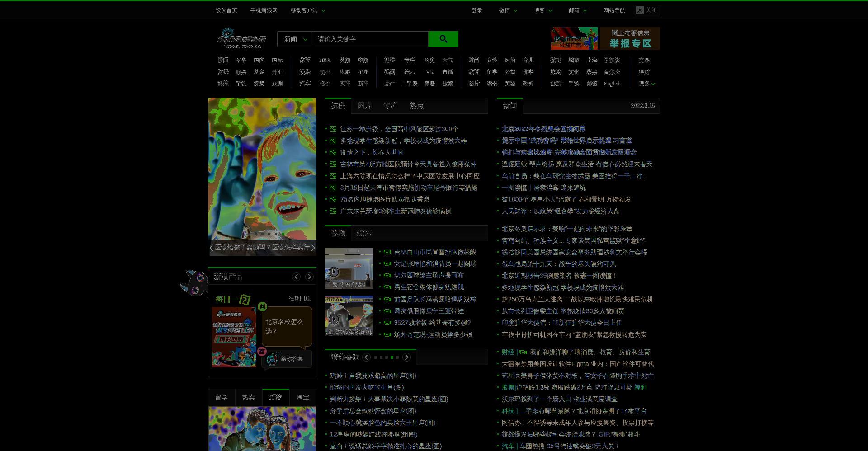Click video icon before 网友偶遇谢贝宁三亚带娃
Image resolution: width=868 pixels, height=451 pixels.
pos(387,311)
